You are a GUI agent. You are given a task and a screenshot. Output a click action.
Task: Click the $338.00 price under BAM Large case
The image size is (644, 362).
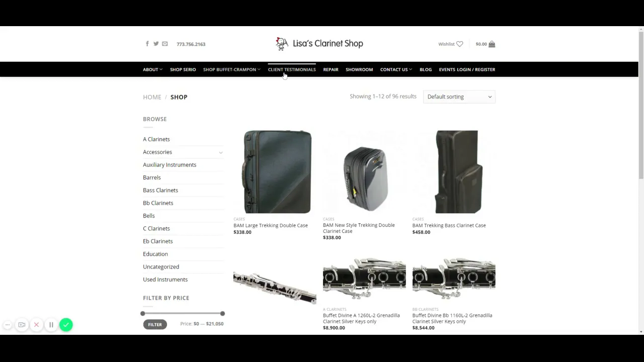coord(243,232)
